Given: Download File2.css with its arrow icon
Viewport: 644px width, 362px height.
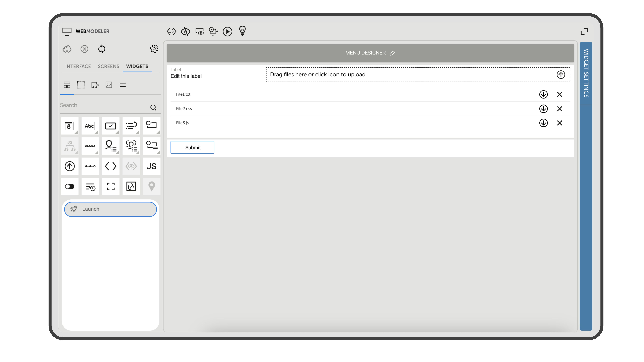Looking at the screenshot, I should 544,109.
